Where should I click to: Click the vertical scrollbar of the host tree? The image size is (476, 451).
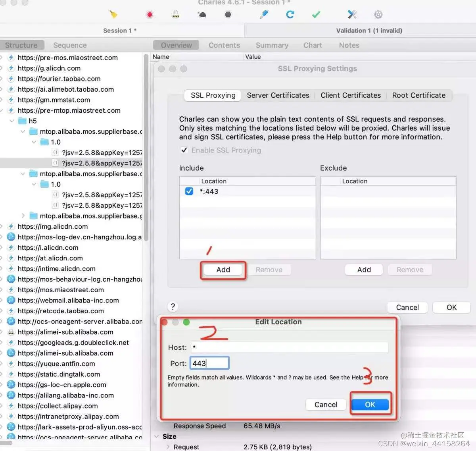(x=146, y=148)
